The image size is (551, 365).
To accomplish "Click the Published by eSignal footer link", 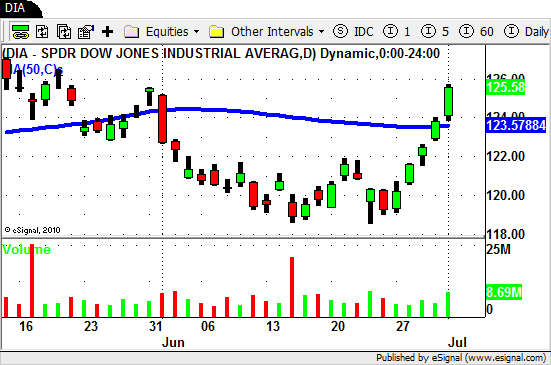I will click(461, 358).
